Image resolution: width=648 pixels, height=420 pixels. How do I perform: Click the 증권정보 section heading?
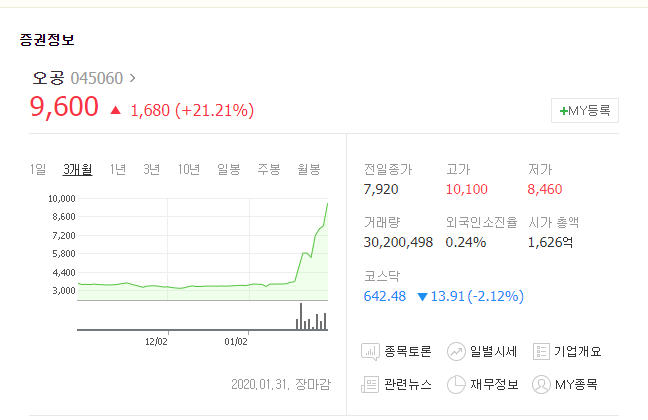point(47,40)
